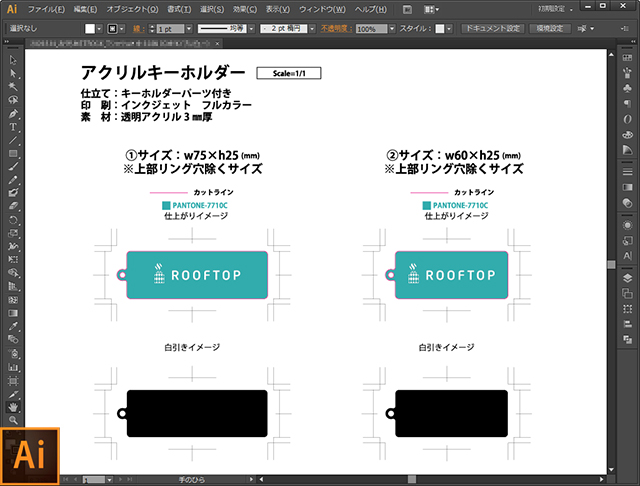640x486 pixels.
Task: Select the Symbol Sprayer tool
Action: point(13,353)
